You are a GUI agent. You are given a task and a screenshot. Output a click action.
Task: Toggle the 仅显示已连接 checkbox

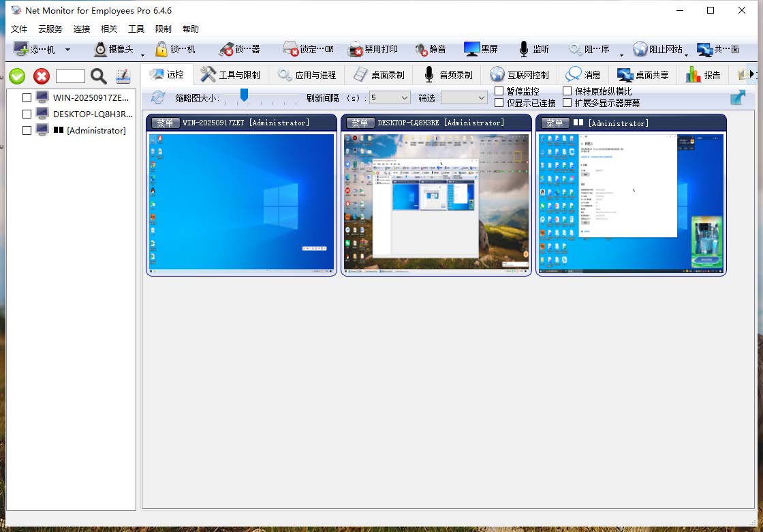(499, 103)
